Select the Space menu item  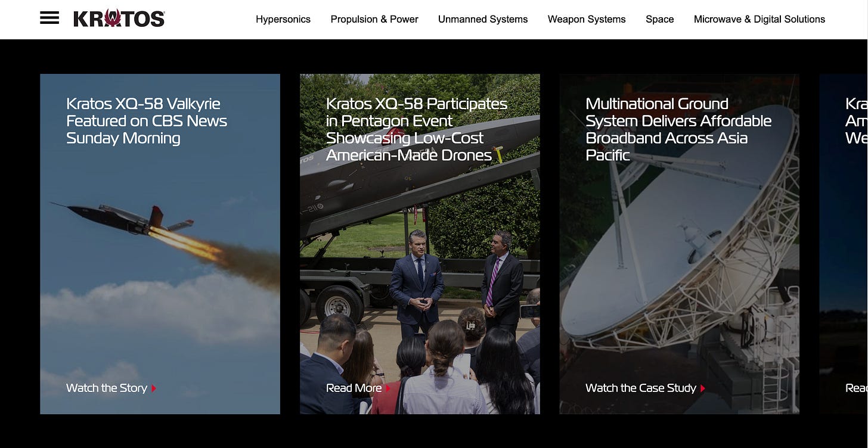click(659, 19)
